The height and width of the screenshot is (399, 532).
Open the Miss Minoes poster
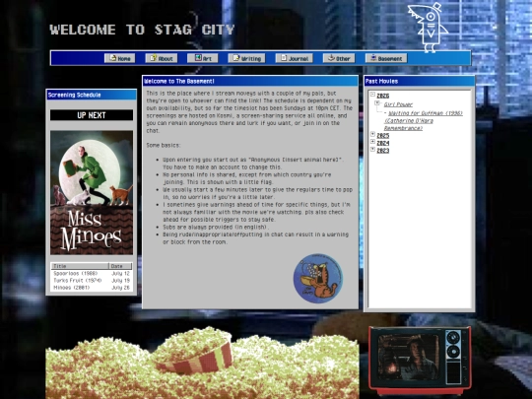pyautogui.click(x=92, y=192)
